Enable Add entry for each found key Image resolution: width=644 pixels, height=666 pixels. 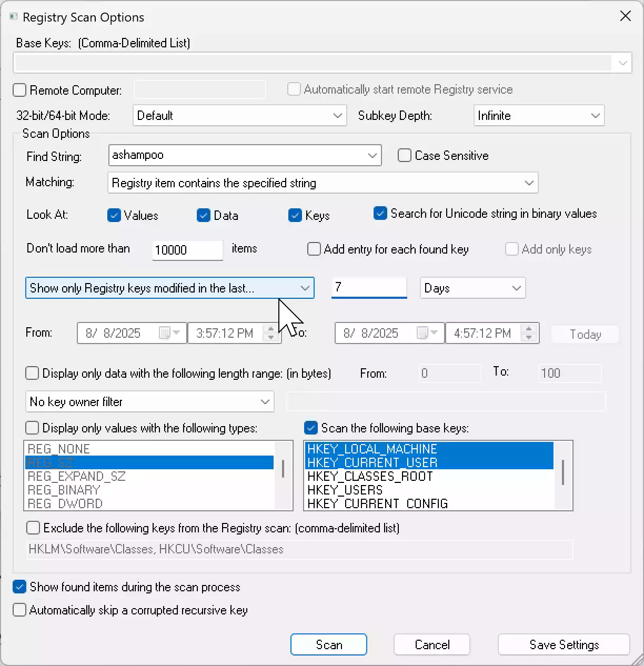coord(314,249)
